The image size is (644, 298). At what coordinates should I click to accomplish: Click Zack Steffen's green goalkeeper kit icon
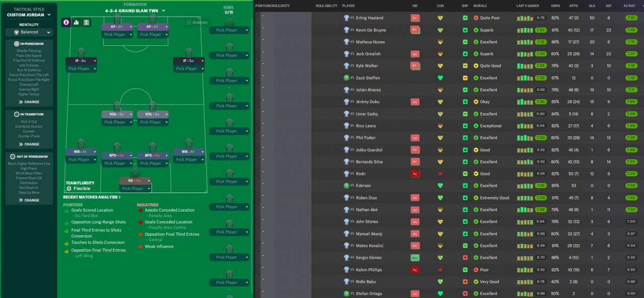pos(346,78)
